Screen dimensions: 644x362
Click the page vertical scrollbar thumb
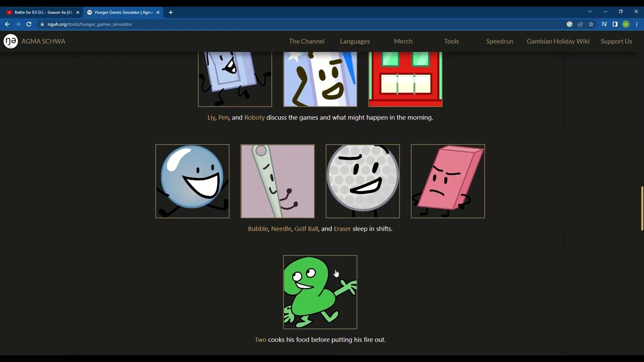coord(641,208)
